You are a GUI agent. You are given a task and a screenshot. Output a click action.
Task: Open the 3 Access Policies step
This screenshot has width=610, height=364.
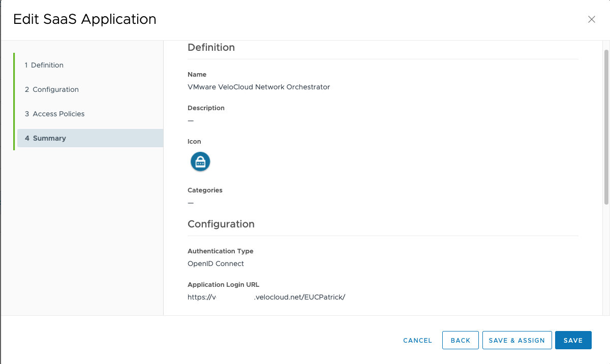click(x=54, y=114)
